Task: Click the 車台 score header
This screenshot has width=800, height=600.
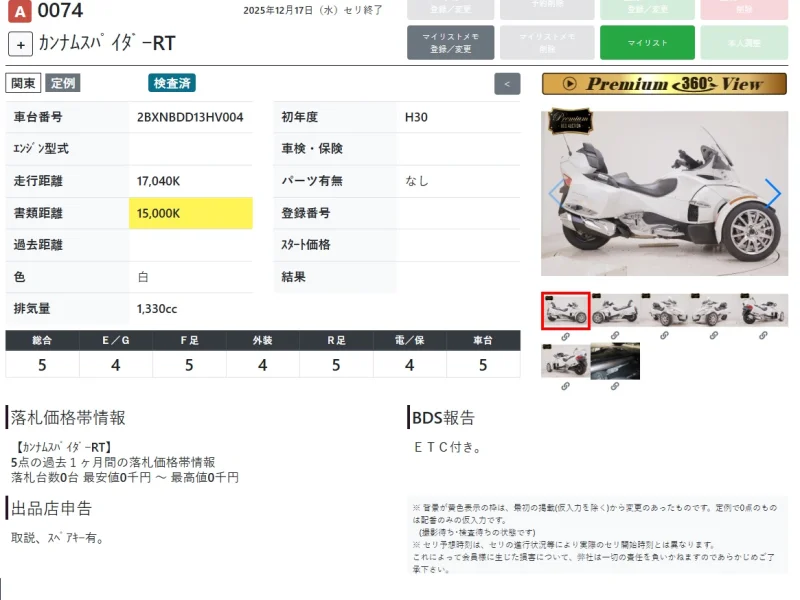Action: click(483, 340)
